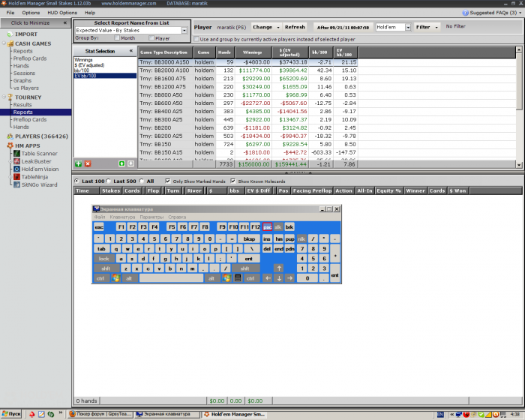The image size is (525, 420).
Task: Collapse the TOURNEY tree node
Action: point(4,97)
